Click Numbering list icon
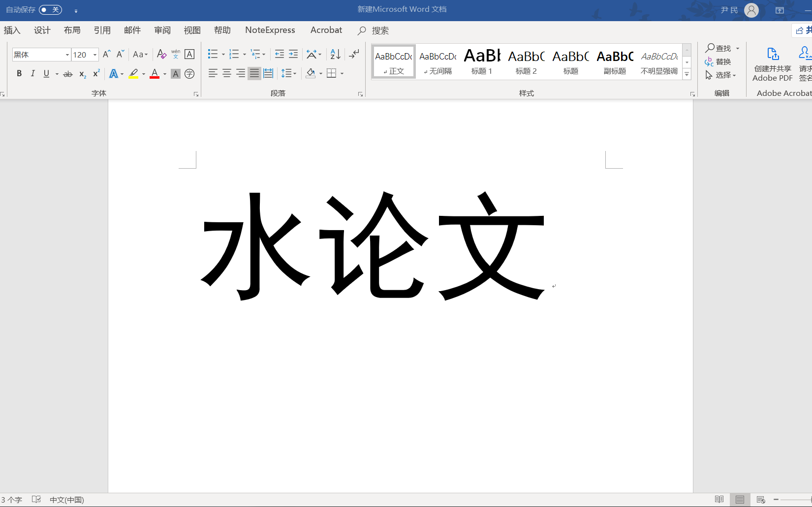This screenshot has width=812, height=507. pyautogui.click(x=234, y=54)
